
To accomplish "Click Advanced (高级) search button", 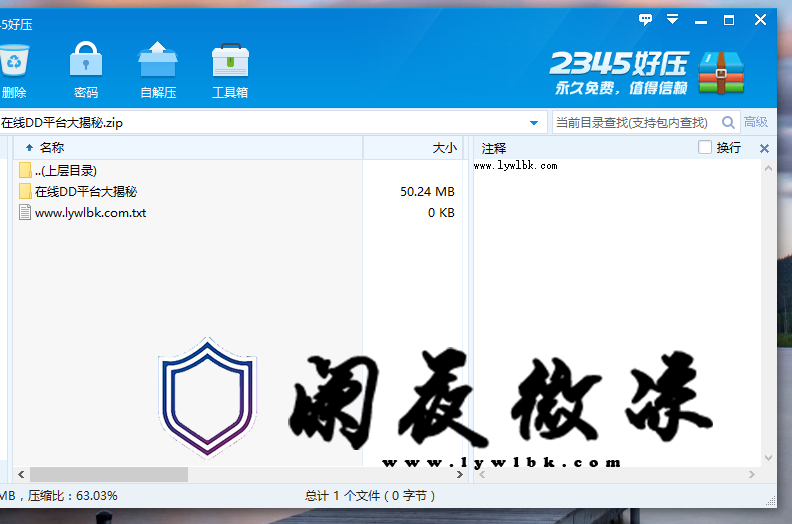I will point(756,122).
